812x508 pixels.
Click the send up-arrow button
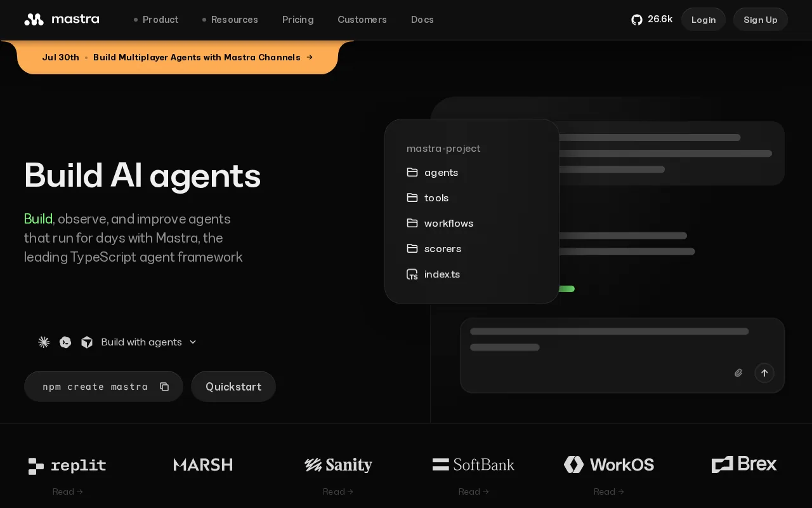click(x=764, y=373)
